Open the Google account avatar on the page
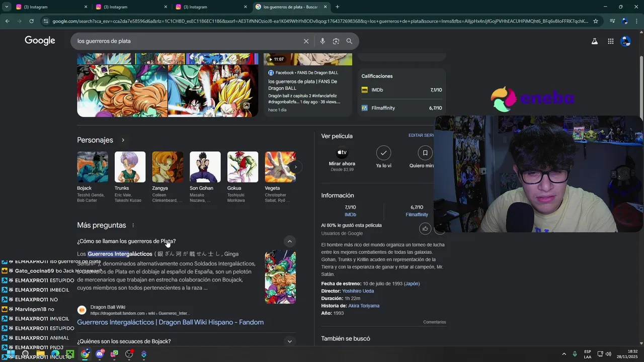The height and width of the screenshot is (362, 644). coord(625,41)
